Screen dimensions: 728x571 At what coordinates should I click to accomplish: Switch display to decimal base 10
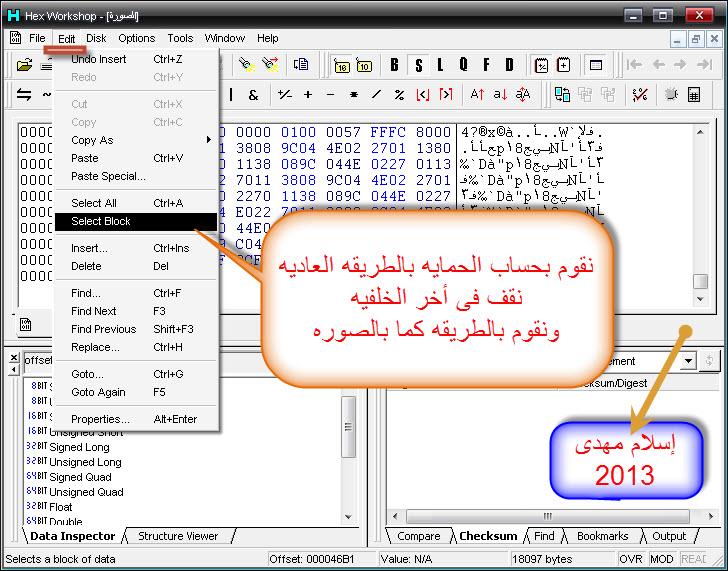[x=364, y=65]
